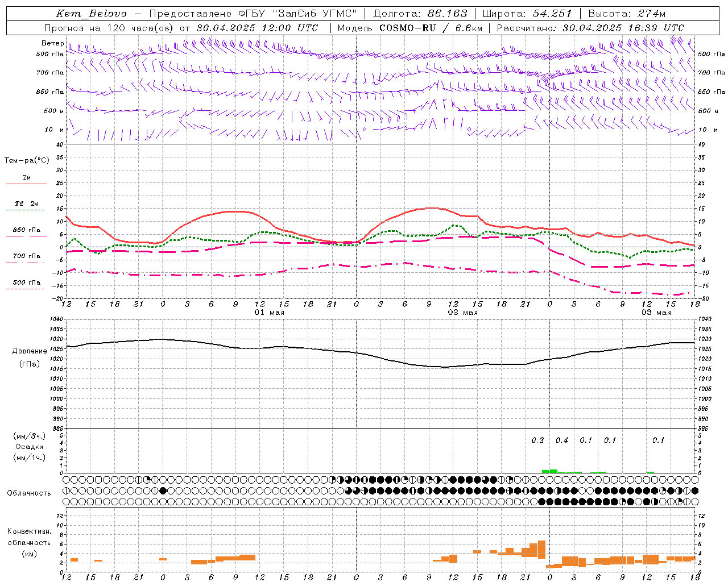Click the solid line sample above 2м legend
728x582 pixels.
[x=26, y=184]
